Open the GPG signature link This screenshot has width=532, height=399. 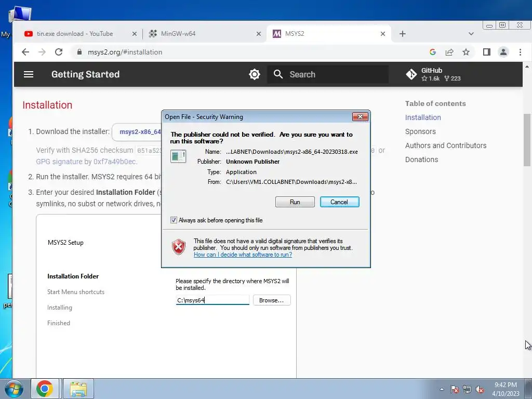86,162
